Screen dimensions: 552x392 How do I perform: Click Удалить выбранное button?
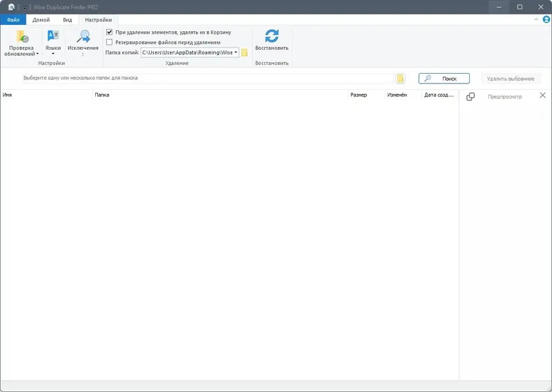511,79
